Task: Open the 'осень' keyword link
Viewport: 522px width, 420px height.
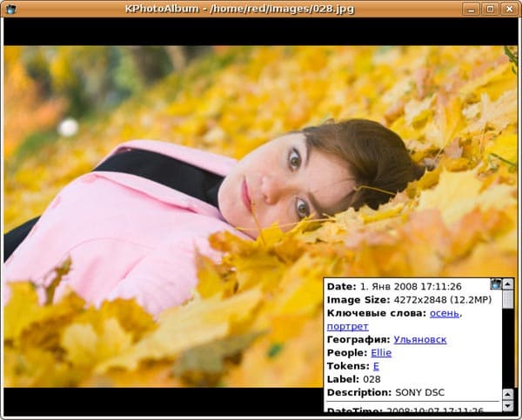Action: point(444,313)
